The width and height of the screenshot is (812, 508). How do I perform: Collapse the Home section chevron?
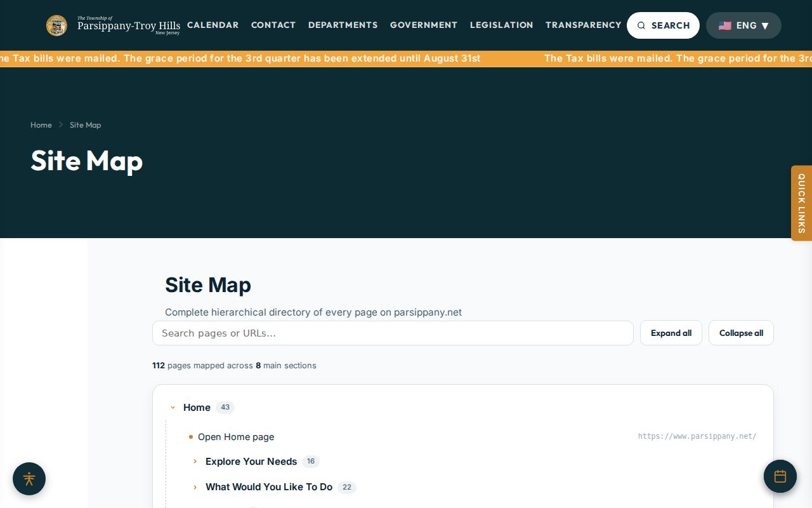(x=173, y=408)
